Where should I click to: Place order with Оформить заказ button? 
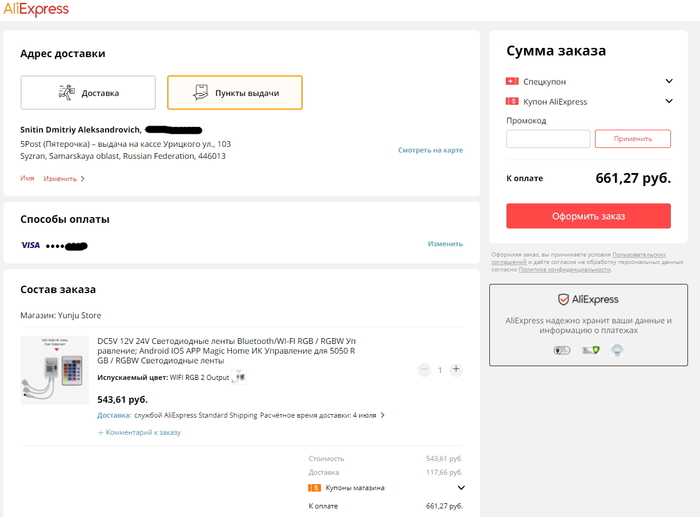click(588, 216)
